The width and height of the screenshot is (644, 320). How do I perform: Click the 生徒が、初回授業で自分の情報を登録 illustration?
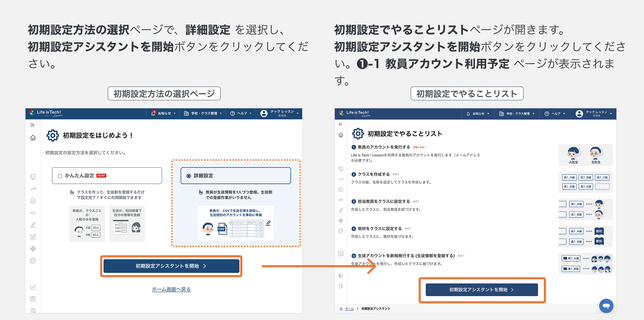(127, 224)
